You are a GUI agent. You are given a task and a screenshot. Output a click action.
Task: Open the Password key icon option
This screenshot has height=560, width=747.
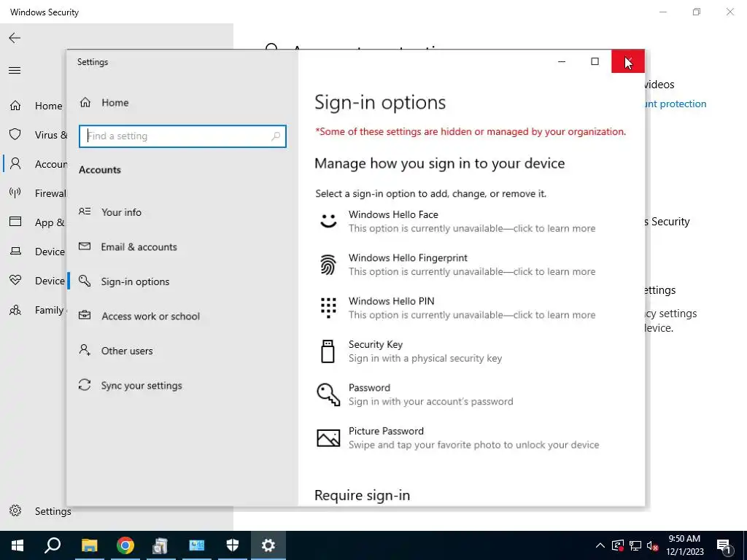(x=328, y=394)
